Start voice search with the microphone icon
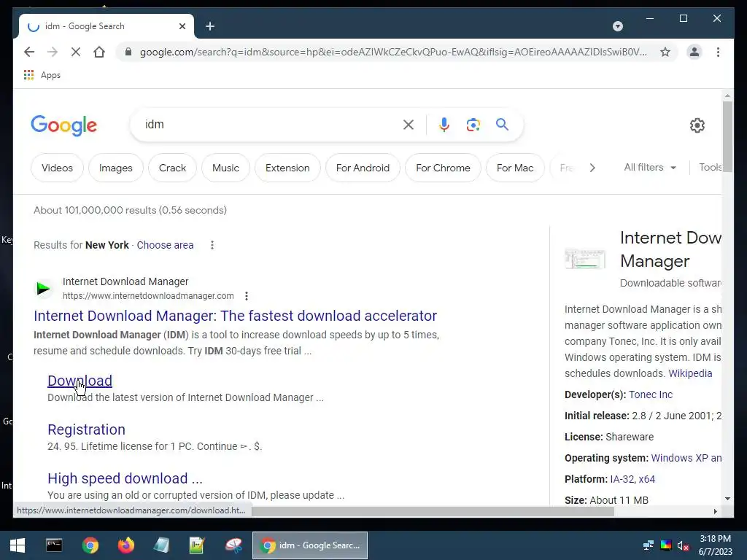747x560 pixels. pyautogui.click(x=444, y=125)
